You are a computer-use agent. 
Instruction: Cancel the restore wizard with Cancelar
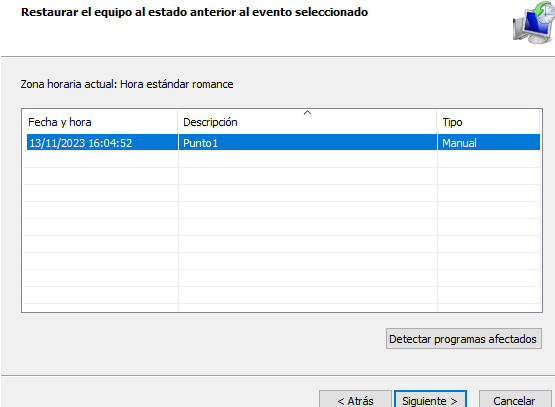click(x=515, y=400)
